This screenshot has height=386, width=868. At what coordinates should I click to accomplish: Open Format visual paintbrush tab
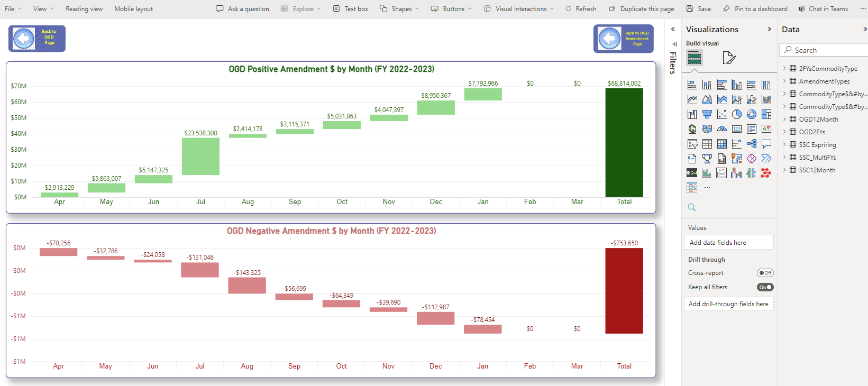[x=729, y=58]
